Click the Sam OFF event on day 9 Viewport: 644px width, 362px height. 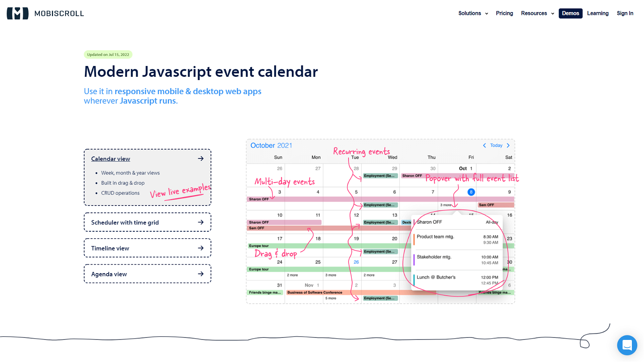(496, 205)
